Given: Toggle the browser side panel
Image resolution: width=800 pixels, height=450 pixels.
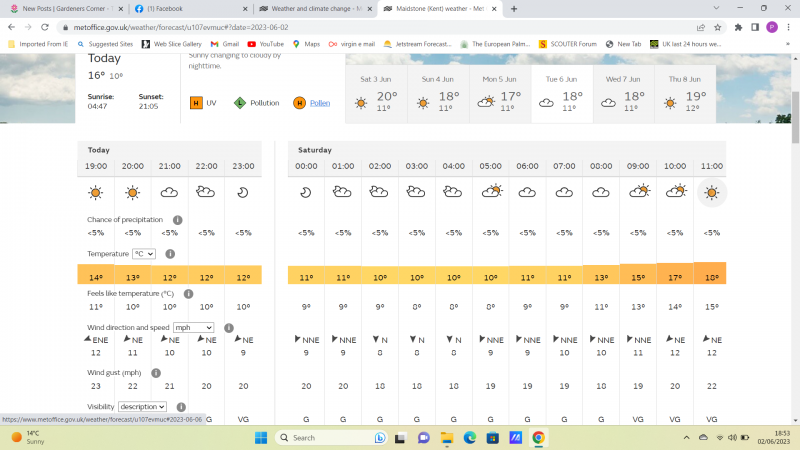Looking at the screenshot, I should [x=755, y=27].
